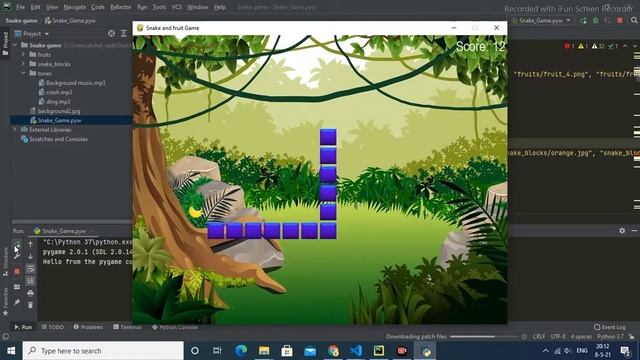Open the Help menu
Image resolution: width=640 pixels, height=360 pixels.
pos(220,7)
